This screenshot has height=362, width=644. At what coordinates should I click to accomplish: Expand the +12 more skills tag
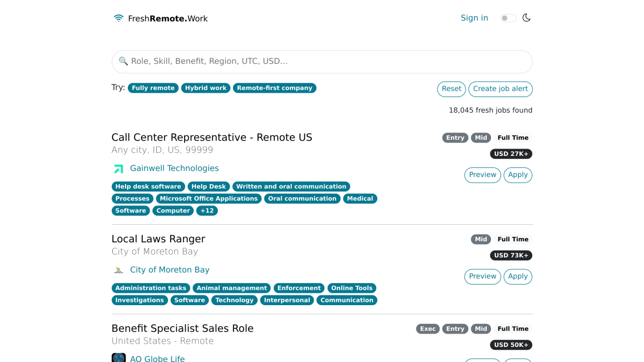coord(207,211)
